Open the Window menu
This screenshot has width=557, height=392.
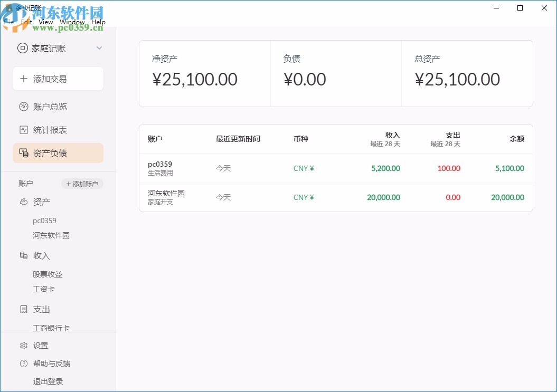72,22
